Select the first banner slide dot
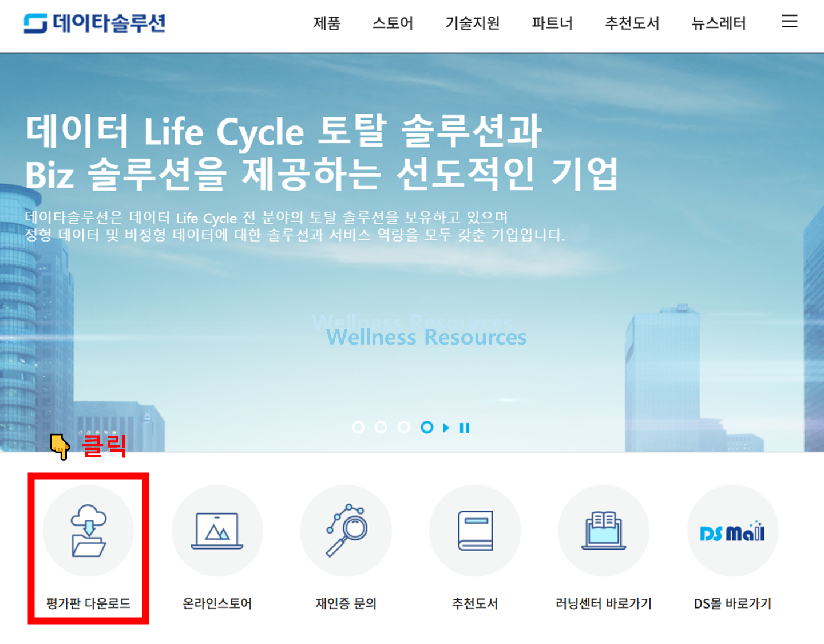The width and height of the screenshot is (824, 644). pos(358,427)
